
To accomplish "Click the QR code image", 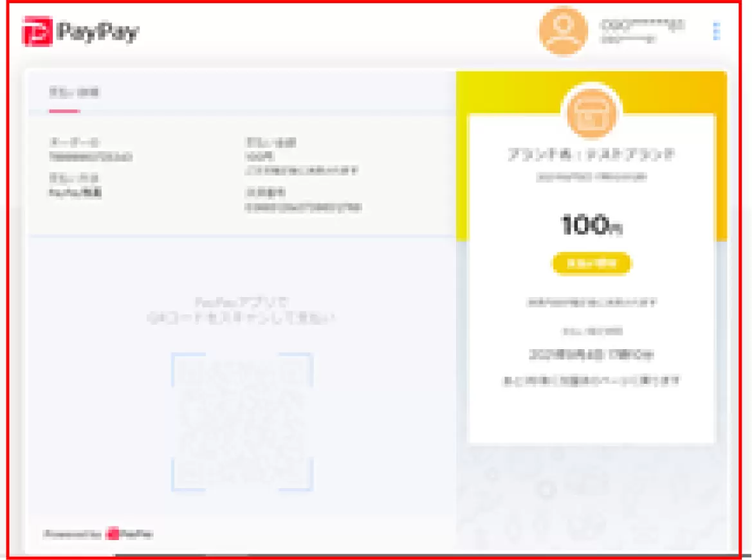I will click(242, 421).
